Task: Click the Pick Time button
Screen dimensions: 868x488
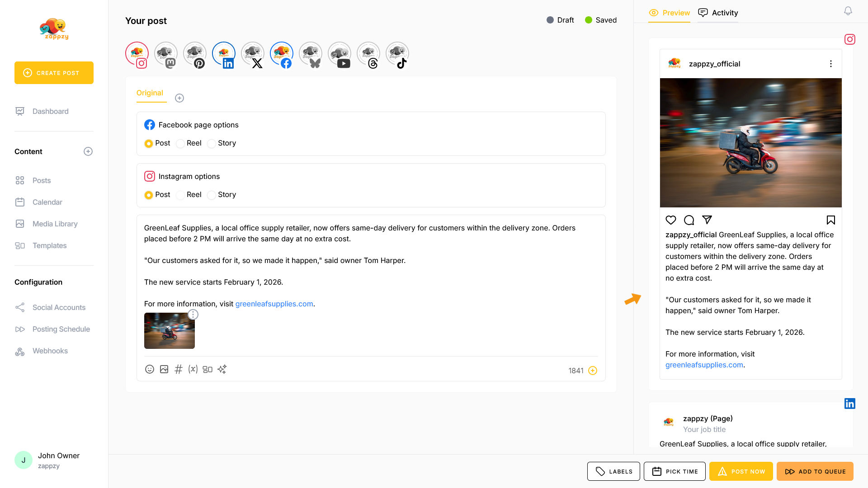Action: [x=675, y=471]
